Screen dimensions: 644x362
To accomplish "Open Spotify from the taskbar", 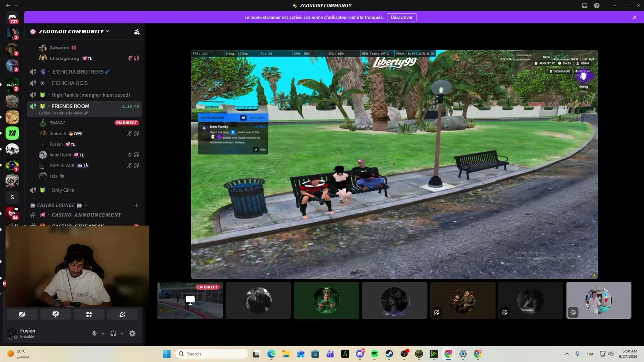I will (374, 354).
